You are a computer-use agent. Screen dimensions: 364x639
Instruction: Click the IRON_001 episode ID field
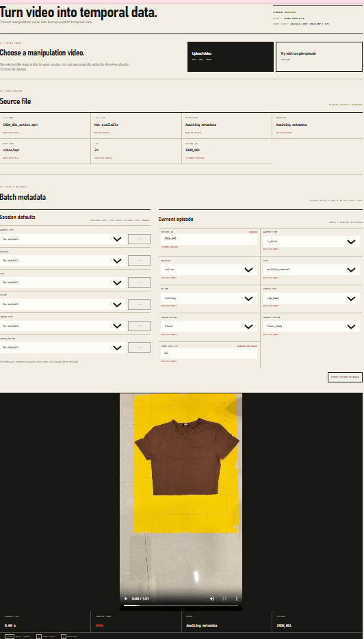[x=209, y=239]
